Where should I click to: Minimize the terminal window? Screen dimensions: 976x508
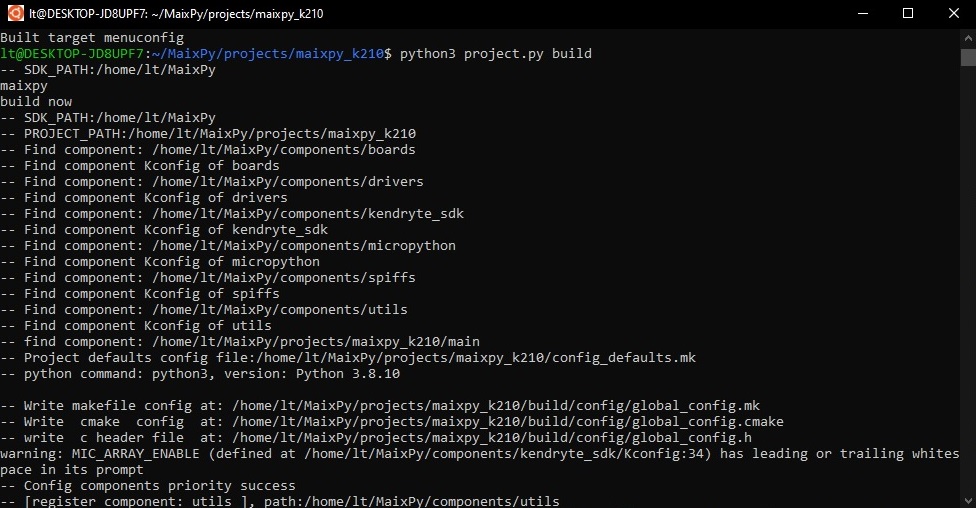(863, 13)
